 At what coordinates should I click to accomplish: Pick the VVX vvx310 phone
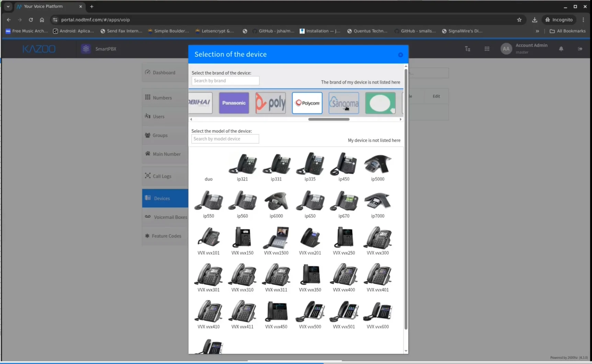click(242, 278)
